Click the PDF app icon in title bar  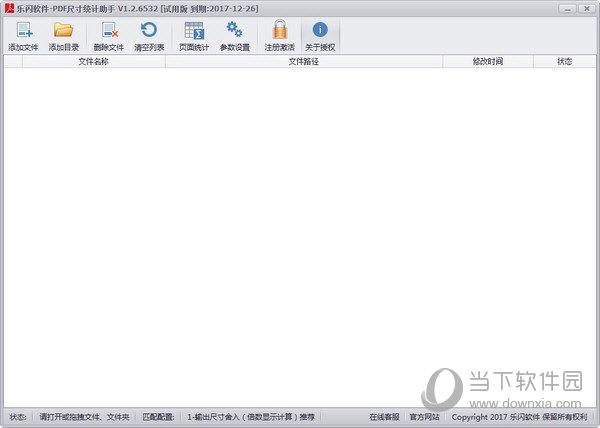9,8
